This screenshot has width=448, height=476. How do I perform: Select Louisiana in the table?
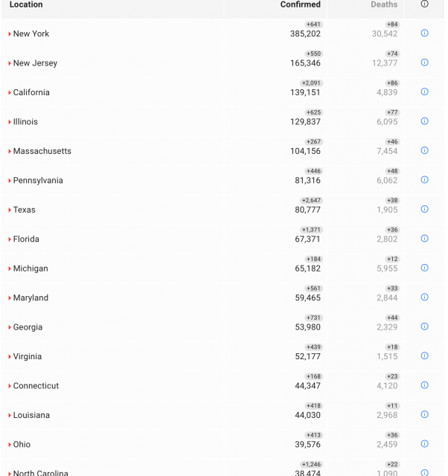(31, 415)
